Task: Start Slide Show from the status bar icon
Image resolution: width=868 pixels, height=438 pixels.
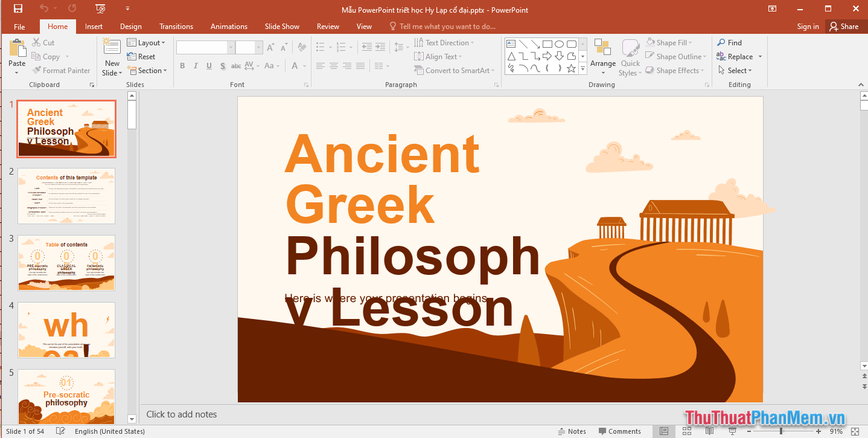Action: point(732,431)
